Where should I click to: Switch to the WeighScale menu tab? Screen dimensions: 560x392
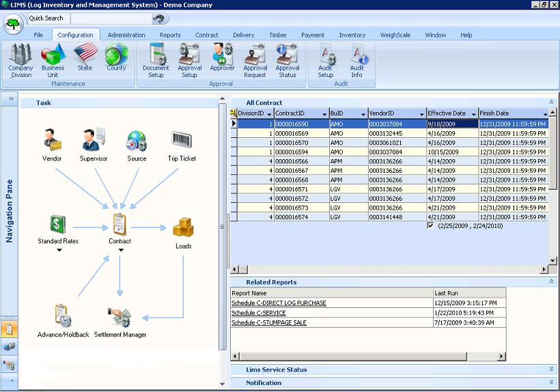(394, 35)
